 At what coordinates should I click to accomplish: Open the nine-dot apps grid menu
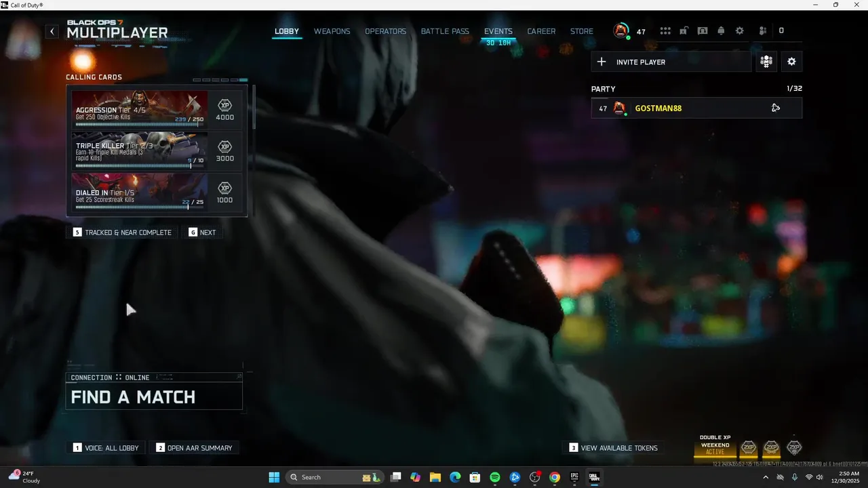665,31
